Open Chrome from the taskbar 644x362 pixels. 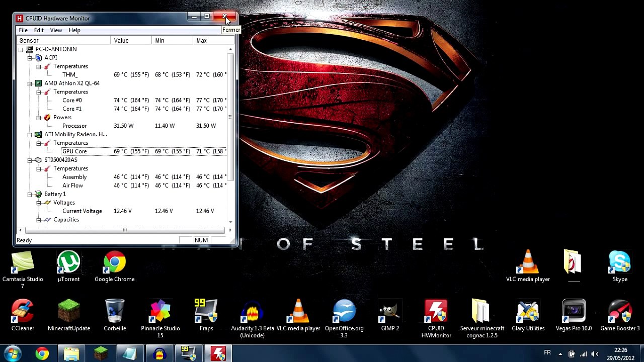pyautogui.click(x=42, y=353)
